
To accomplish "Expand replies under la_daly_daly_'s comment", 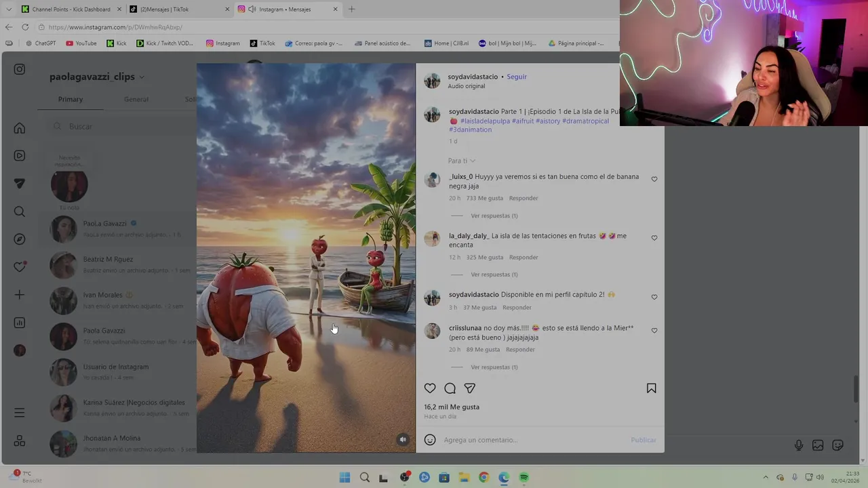I will click(x=494, y=274).
